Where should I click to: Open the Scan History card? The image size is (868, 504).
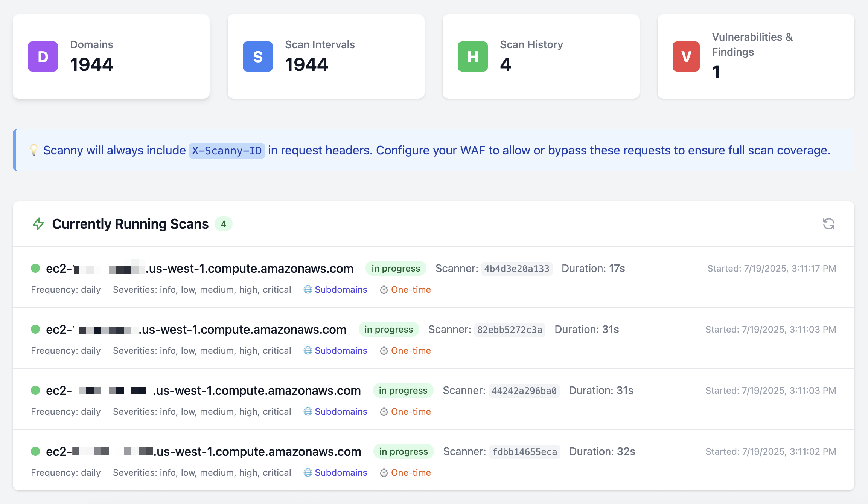541,57
